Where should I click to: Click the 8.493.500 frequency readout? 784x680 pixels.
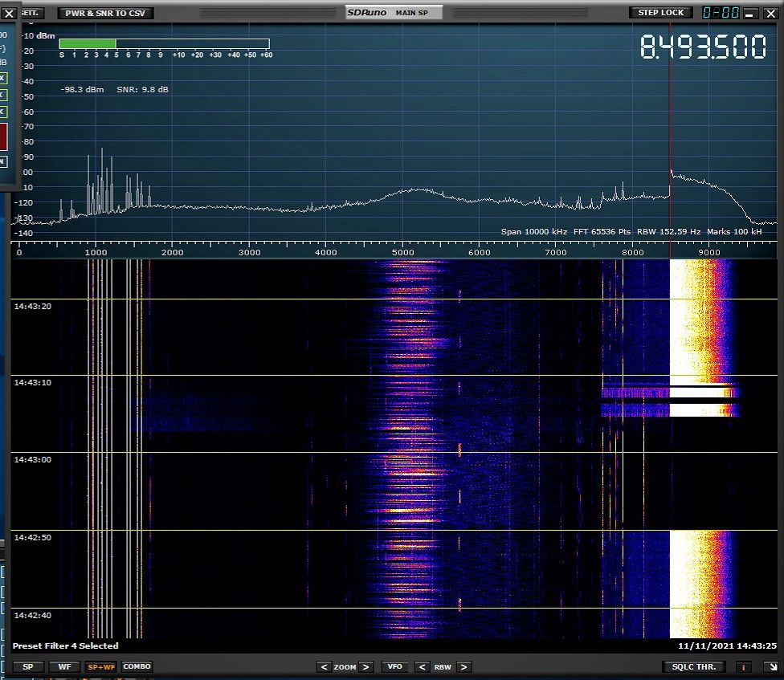point(703,48)
